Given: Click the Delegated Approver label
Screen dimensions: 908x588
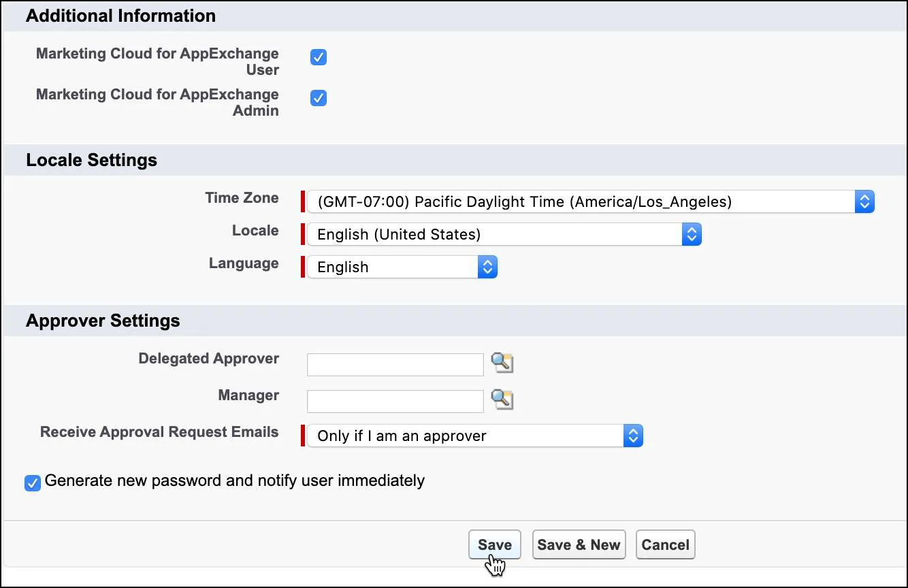Looking at the screenshot, I should pos(208,359).
